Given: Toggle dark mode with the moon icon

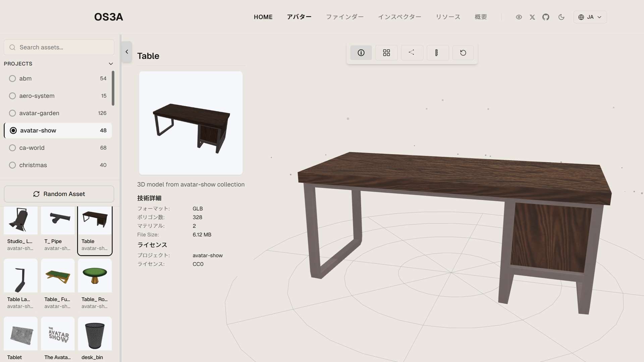Looking at the screenshot, I should 561,17.
